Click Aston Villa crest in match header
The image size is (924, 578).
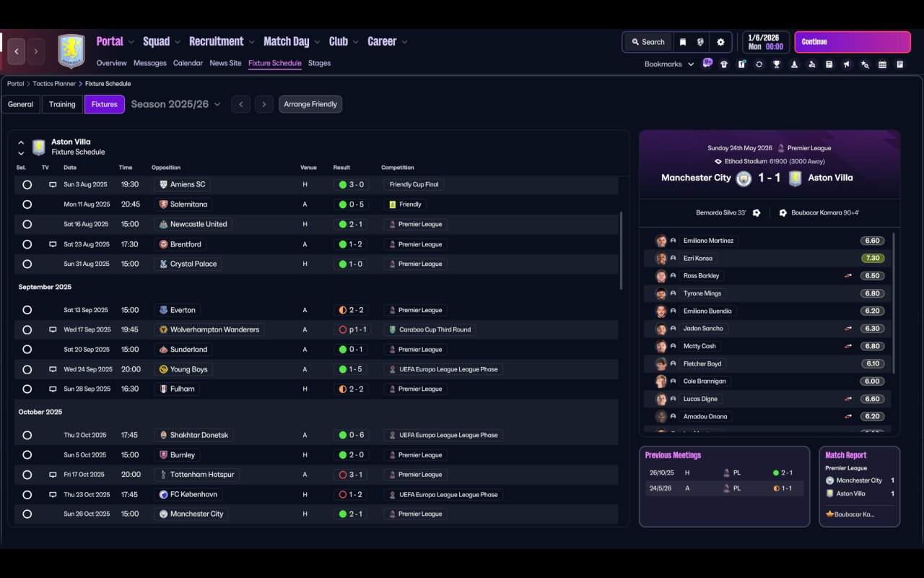click(x=795, y=178)
